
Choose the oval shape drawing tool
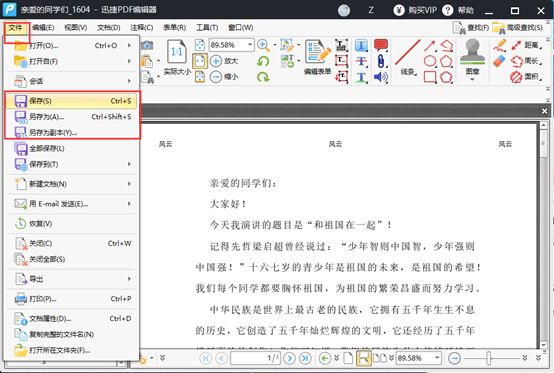[x=430, y=61]
